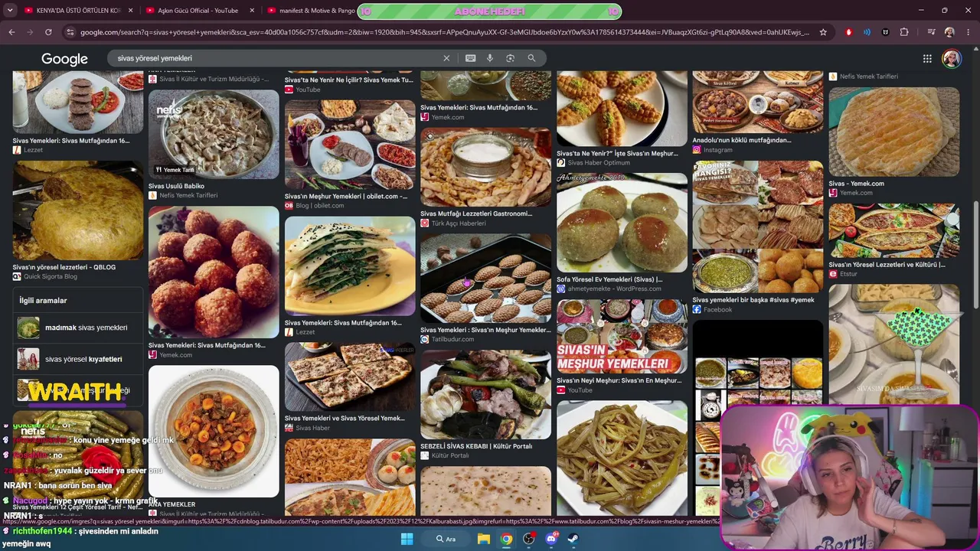The width and height of the screenshot is (980, 551).
Task: Open Steam from the taskbar
Action: 573,539
